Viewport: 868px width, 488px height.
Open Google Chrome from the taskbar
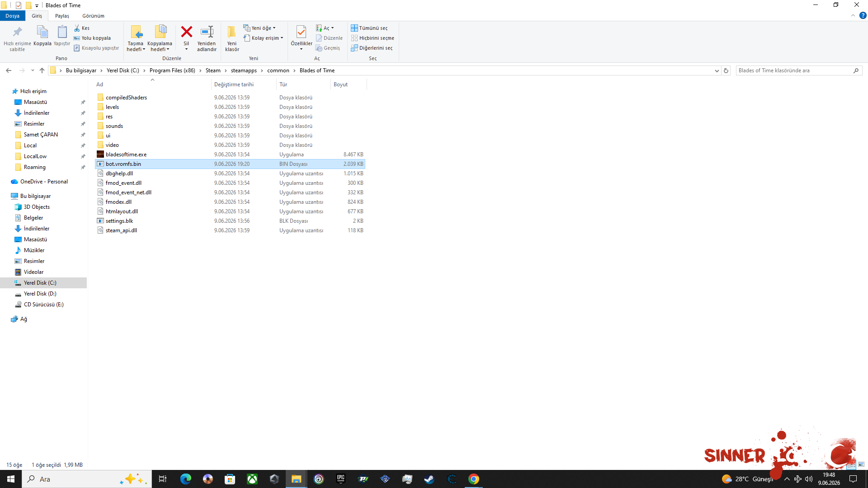[473, 479]
